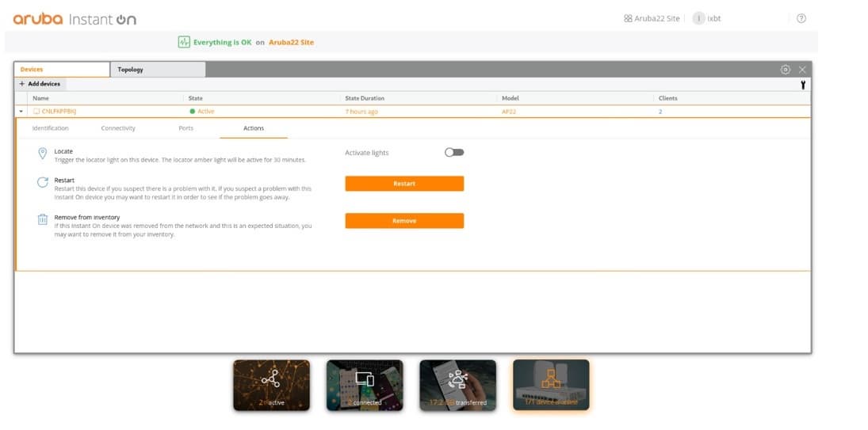Screen dimensions: 868x430
Task: Open the data transferred tile
Action: (458, 385)
